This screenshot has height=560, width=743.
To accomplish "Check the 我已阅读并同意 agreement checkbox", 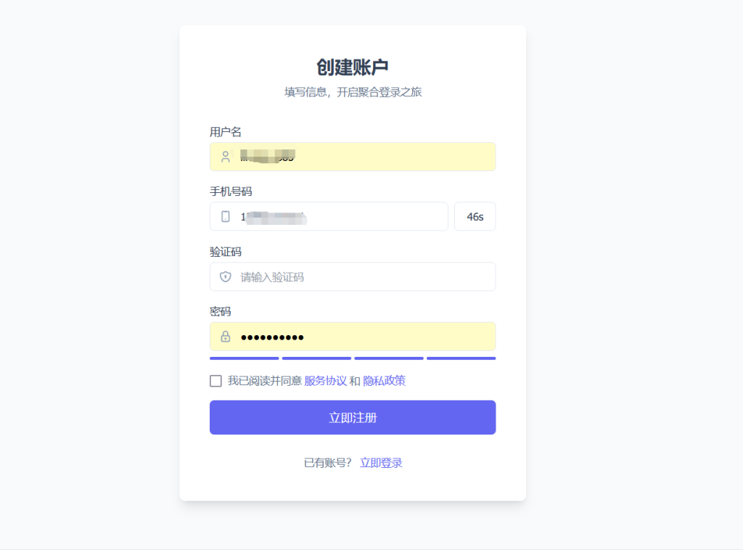I will (215, 381).
